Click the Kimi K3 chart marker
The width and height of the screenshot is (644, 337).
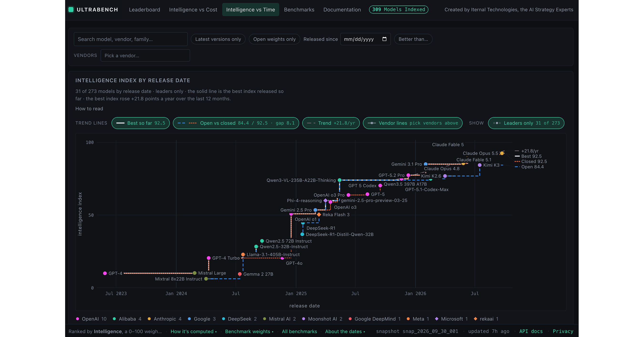(479, 165)
